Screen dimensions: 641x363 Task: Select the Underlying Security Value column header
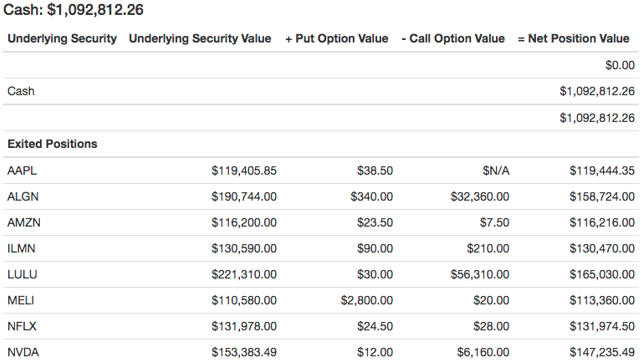coord(200,38)
